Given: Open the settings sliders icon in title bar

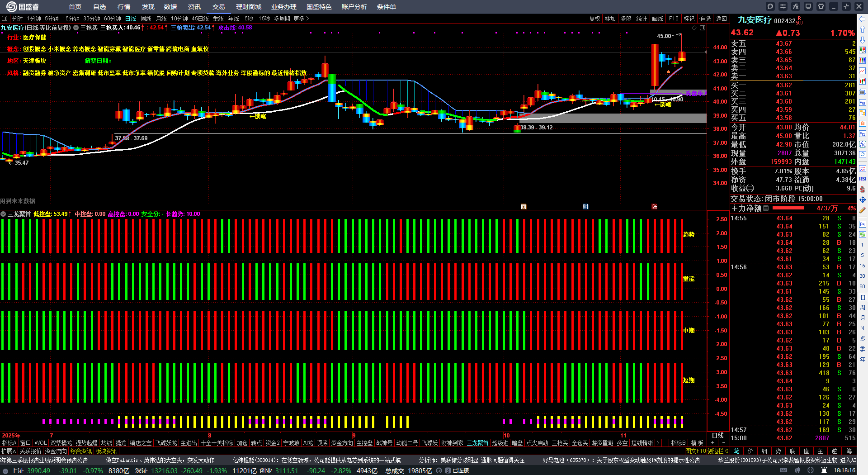Looking at the screenshot, I should pos(783,6).
